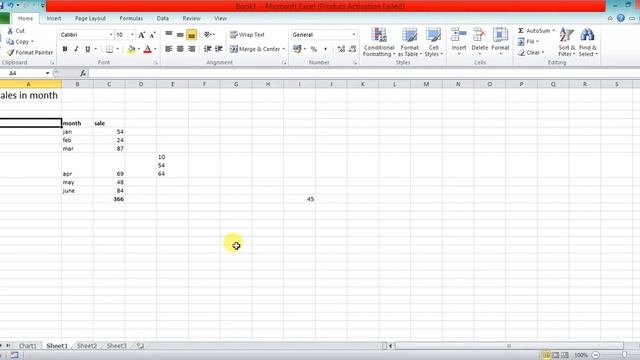Switch to the Review tab
This screenshot has height=360, width=640.
pos(191,18)
